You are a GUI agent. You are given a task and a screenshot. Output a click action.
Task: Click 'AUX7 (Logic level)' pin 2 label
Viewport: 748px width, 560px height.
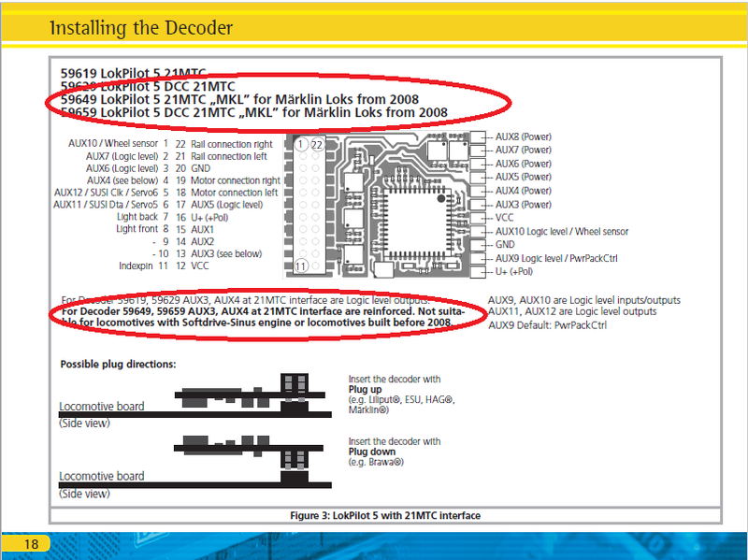pyautogui.click(x=122, y=156)
